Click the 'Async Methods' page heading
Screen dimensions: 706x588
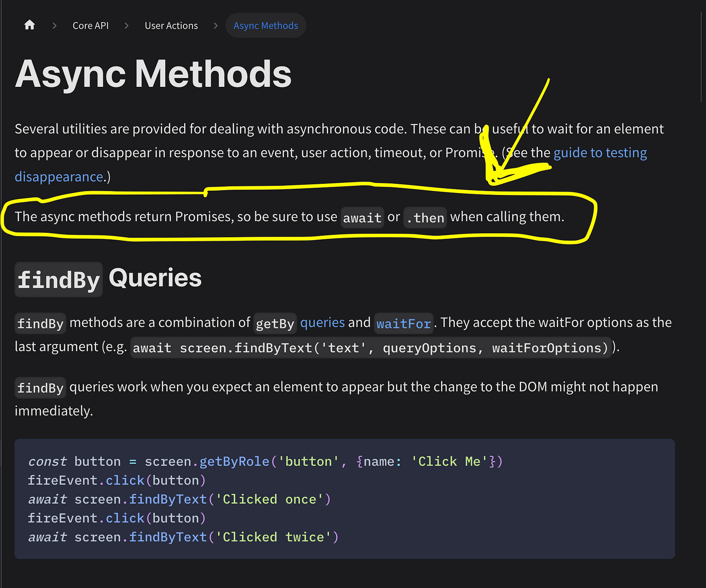[x=153, y=74]
